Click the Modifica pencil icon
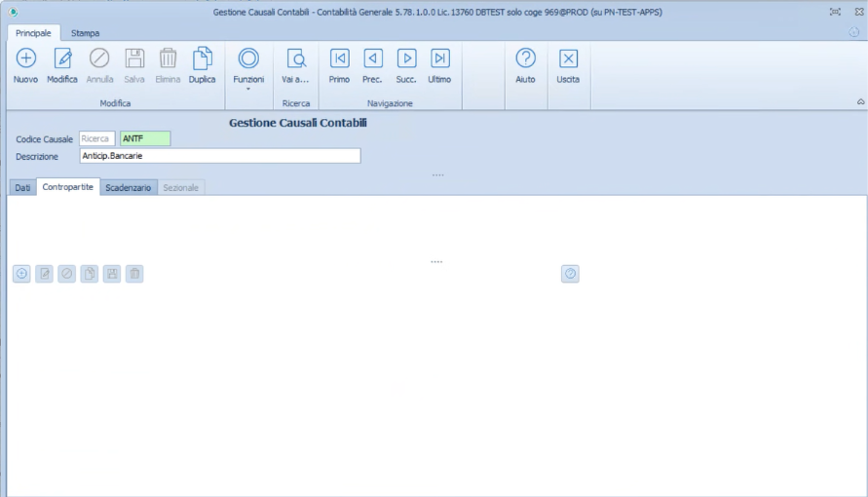 (62, 58)
